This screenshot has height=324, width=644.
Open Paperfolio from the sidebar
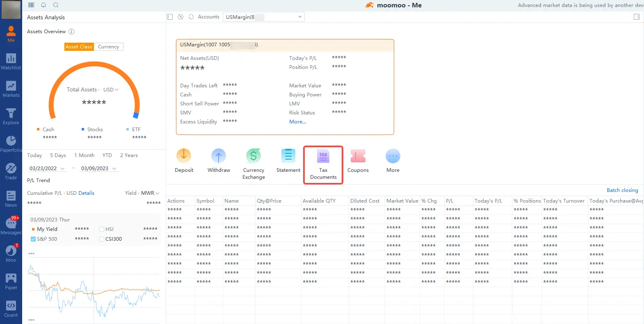click(x=11, y=144)
